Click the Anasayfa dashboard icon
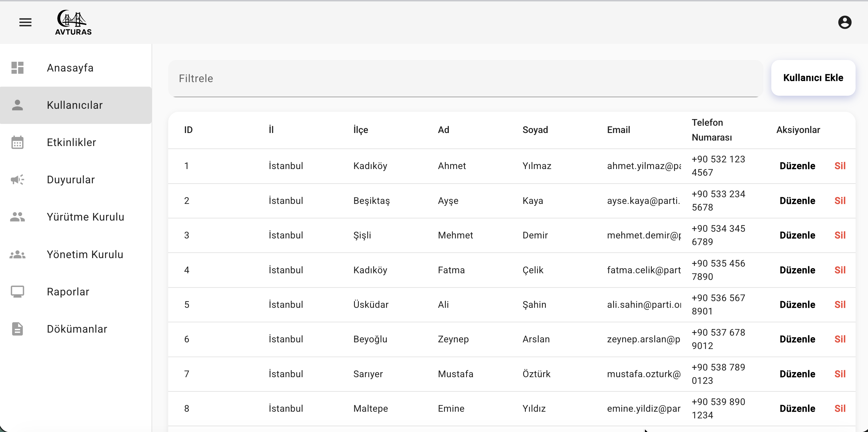 tap(18, 68)
